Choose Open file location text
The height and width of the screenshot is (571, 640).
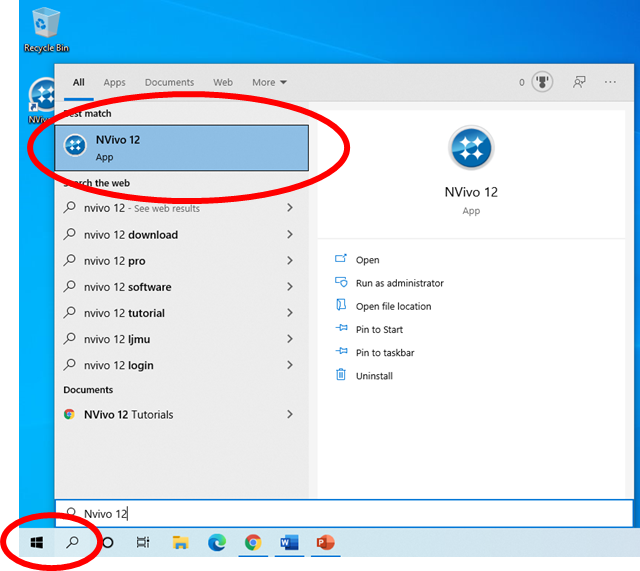click(x=393, y=306)
